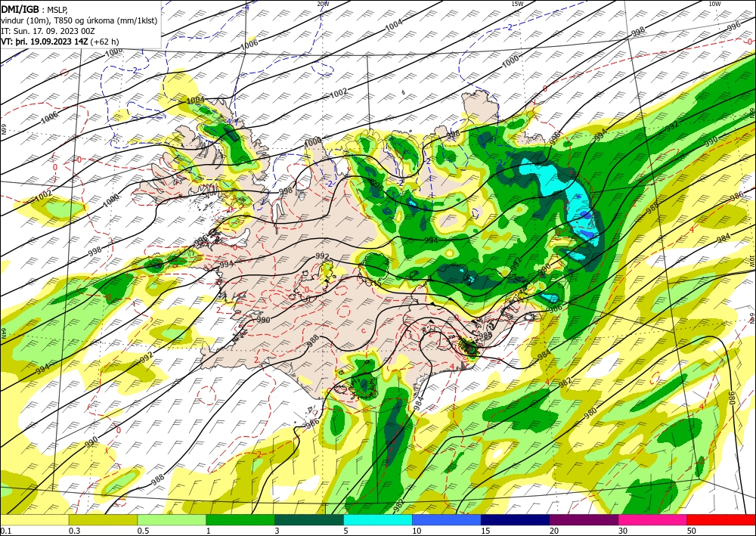This screenshot has height=536, width=756.
Task: Click the "DMI/IGB" title text
Action: click(x=20, y=8)
